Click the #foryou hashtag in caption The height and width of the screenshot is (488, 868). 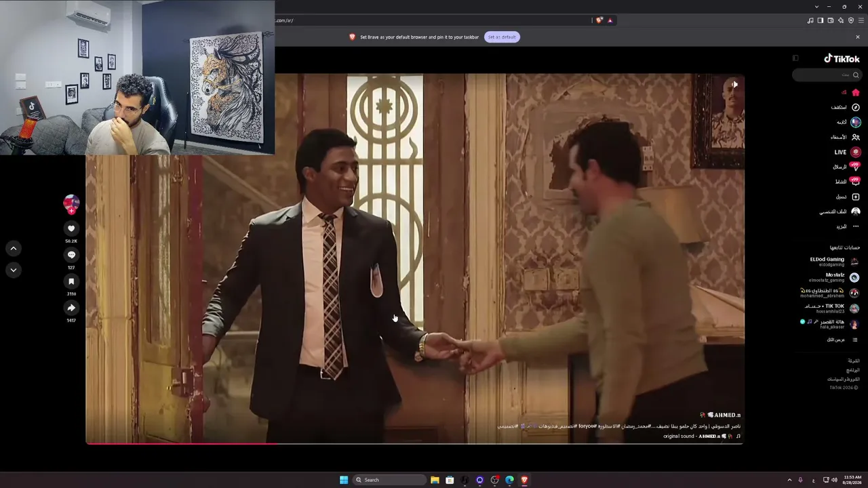click(x=587, y=426)
